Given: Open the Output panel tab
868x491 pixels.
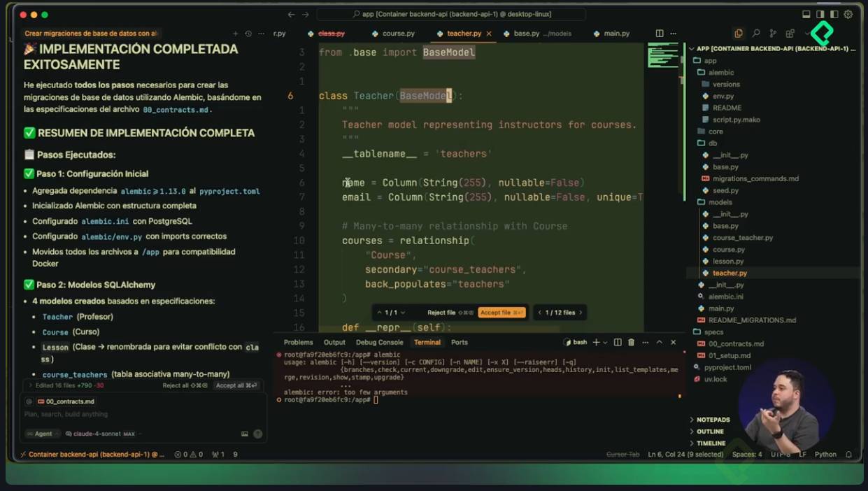Looking at the screenshot, I should click(x=334, y=342).
